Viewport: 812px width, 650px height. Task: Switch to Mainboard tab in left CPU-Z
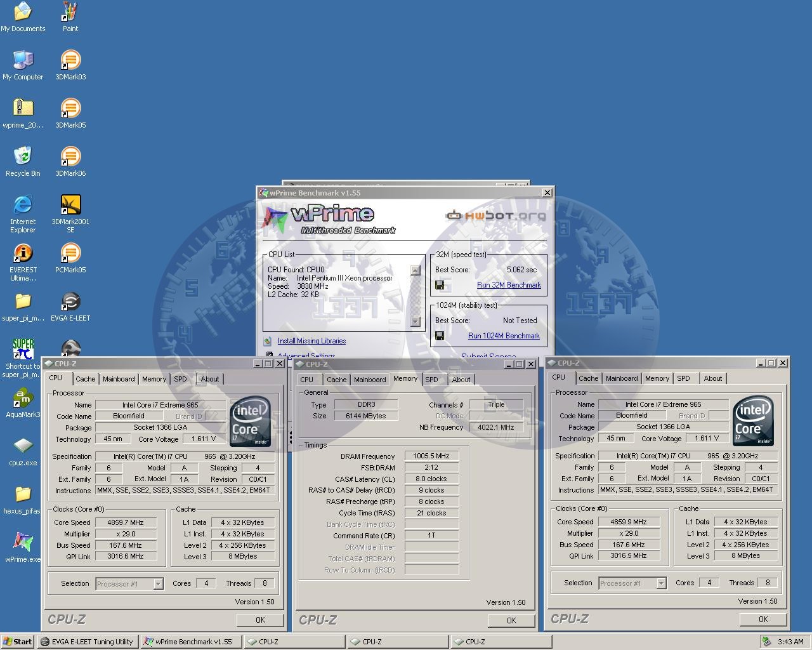[x=119, y=379]
